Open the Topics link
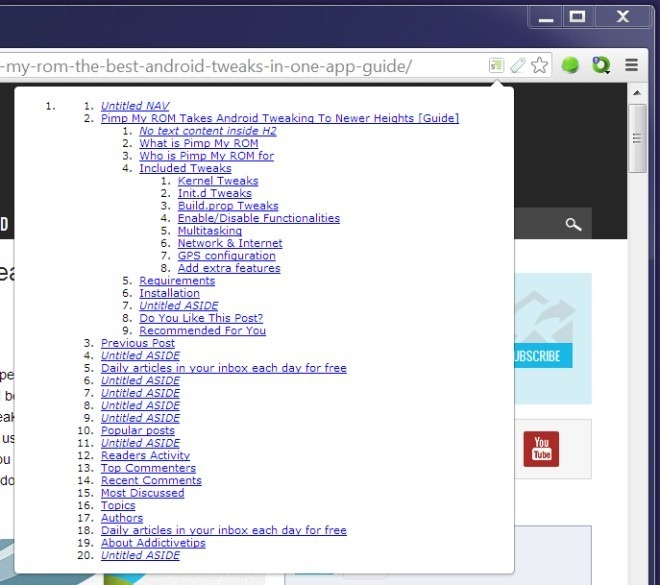The height and width of the screenshot is (585, 660). [118, 505]
